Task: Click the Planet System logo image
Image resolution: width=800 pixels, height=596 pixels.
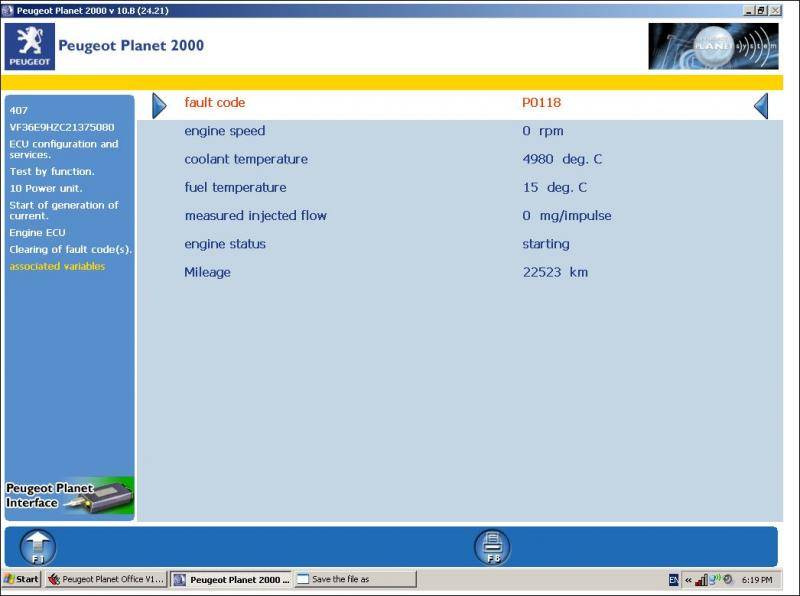Action: [x=712, y=46]
